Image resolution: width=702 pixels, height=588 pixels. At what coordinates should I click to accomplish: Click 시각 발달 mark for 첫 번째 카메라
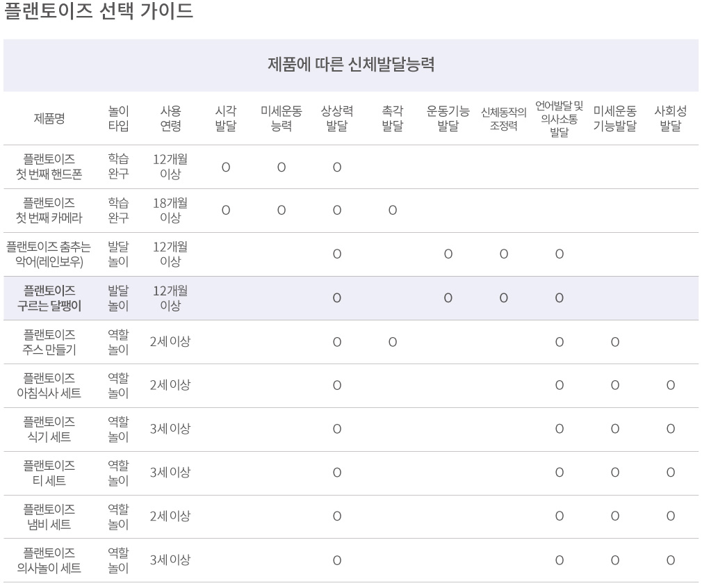pos(226,211)
